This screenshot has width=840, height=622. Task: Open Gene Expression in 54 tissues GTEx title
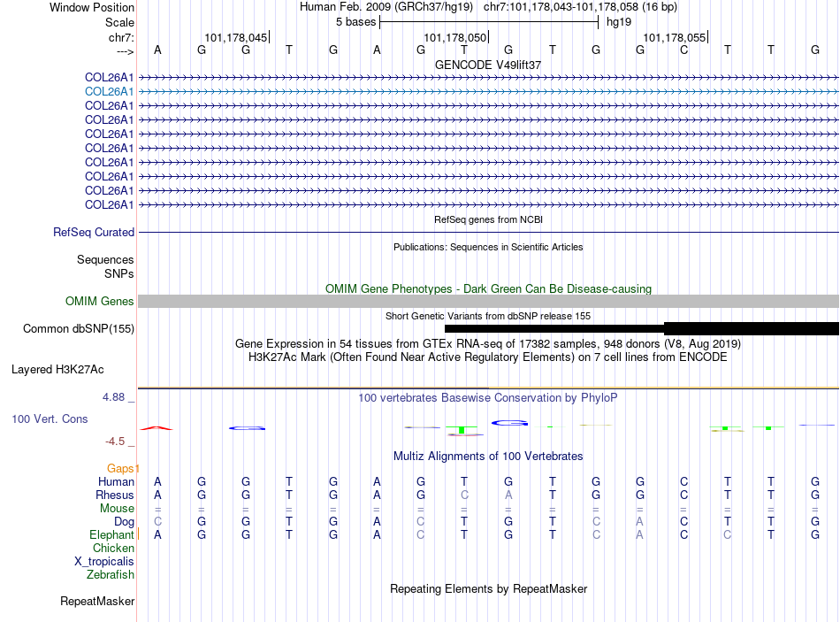pyautogui.click(x=488, y=343)
